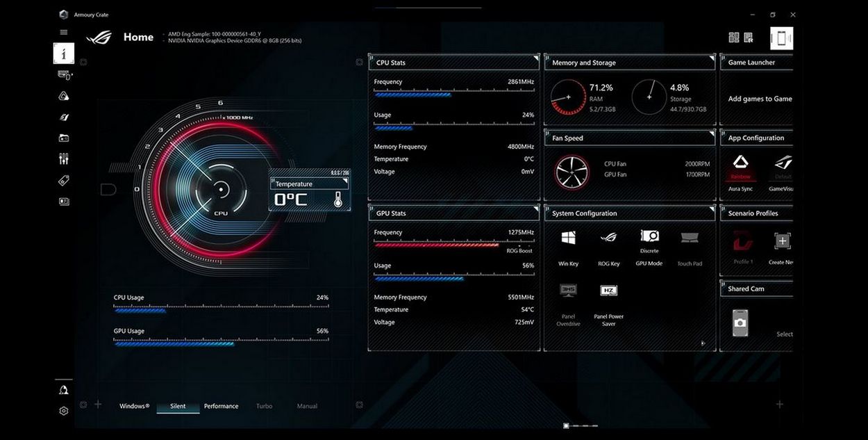Open the Game Library sidebar icon
This screenshot has height=440, width=868.
[64, 138]
